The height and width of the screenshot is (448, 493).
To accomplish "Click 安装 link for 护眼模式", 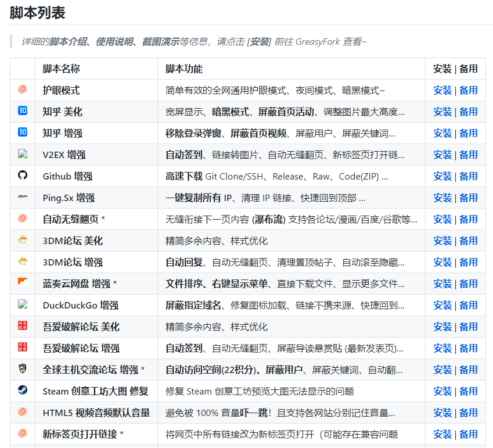I will coord(442,90).
